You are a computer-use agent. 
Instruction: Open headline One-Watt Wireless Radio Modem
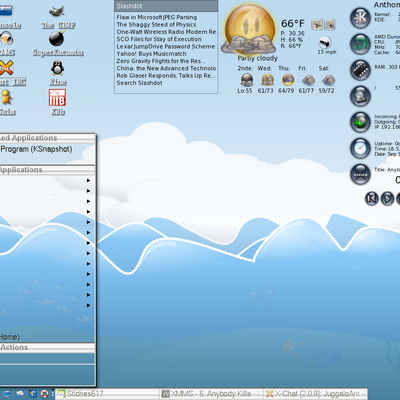pos(167,32)
